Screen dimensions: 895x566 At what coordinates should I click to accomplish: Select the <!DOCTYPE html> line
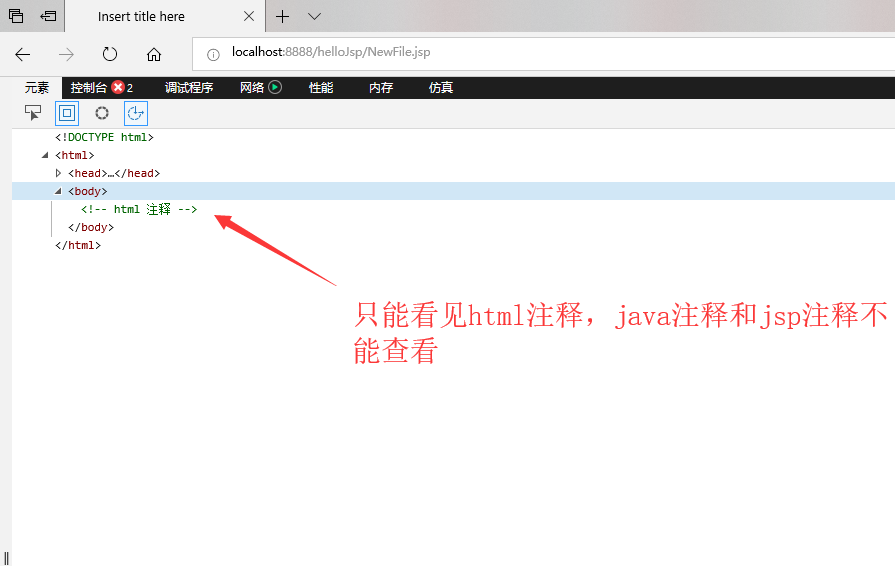click(x=104, y=137)
